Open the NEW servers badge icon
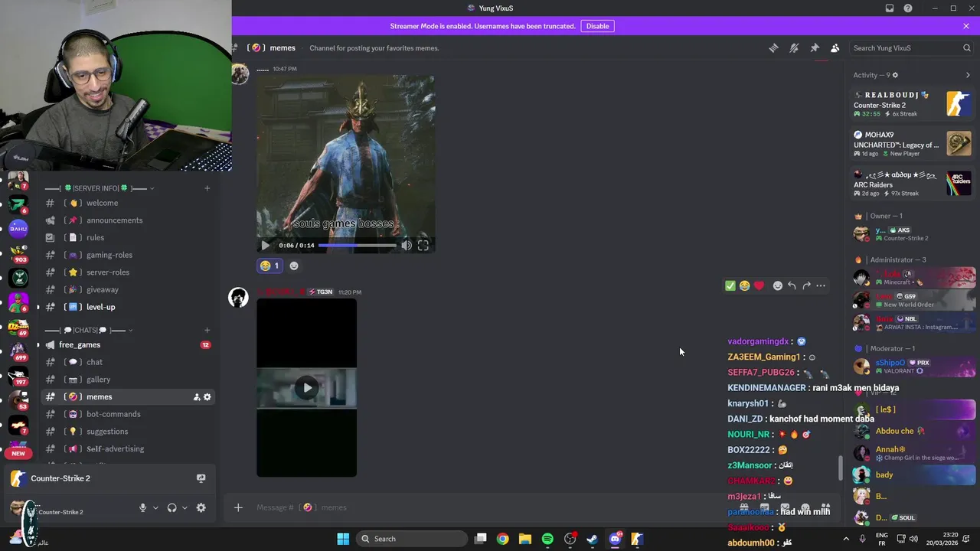 [18, 453]
